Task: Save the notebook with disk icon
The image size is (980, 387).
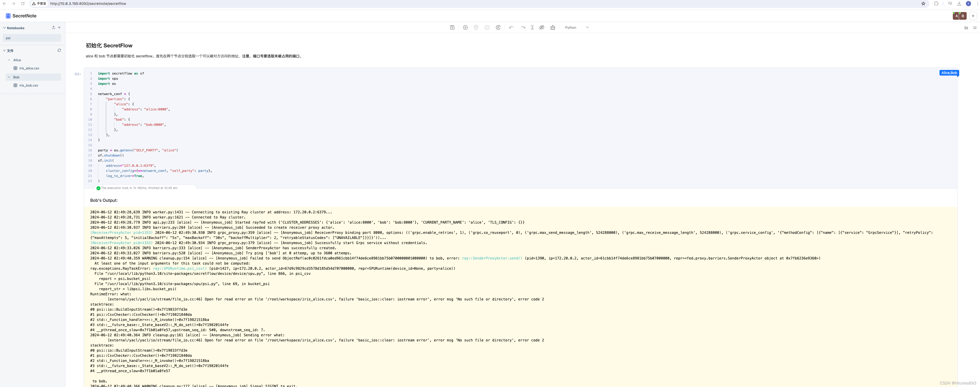Action: tap(452, 27)
